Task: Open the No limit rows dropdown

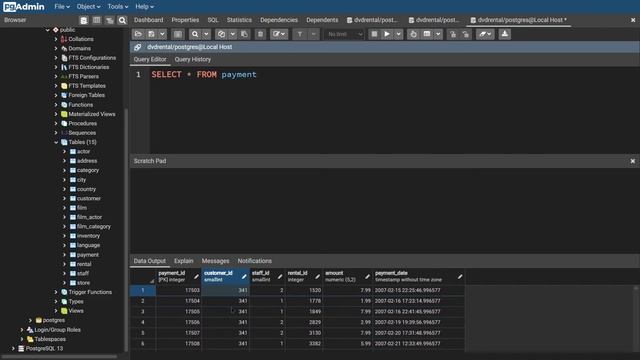Action: (344, 34)
